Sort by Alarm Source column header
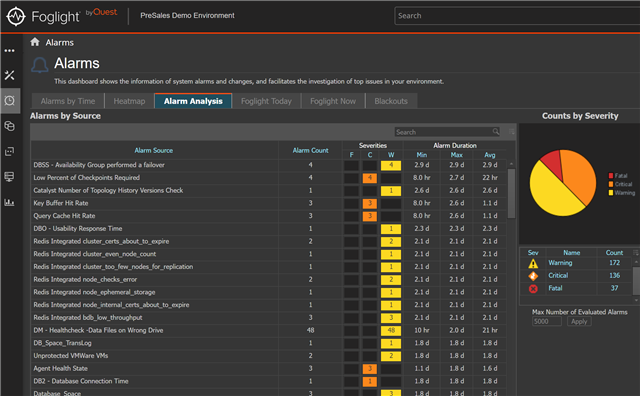This screenshot has width=640, height=396. coord(153,150)
